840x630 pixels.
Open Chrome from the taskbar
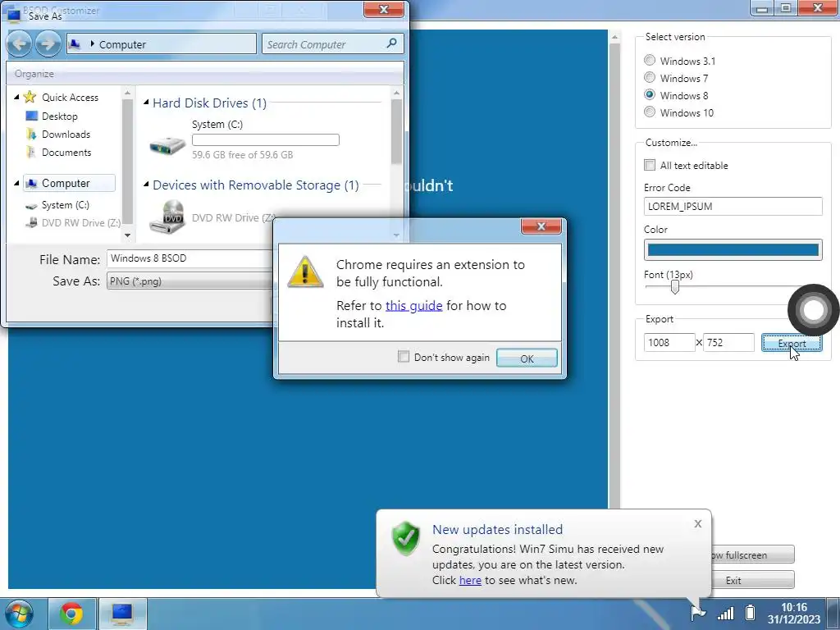[72, 614]
